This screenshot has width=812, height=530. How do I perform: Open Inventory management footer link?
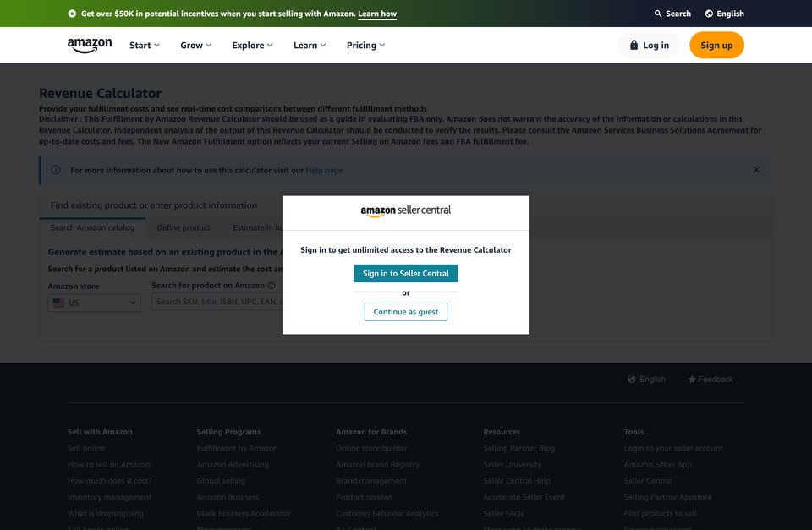(109, 497)
